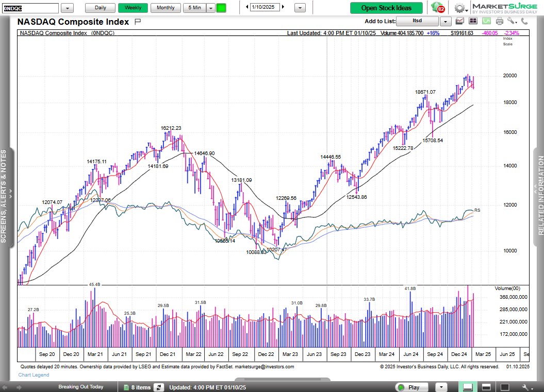Screen dimensions: 544x392
Task: Open the symbol history dropdown
Action: [x=68, y=8]
